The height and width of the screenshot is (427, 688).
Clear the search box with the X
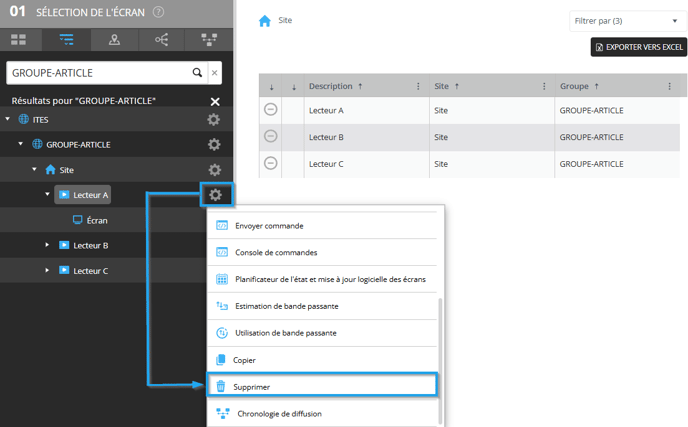point(215,73)
